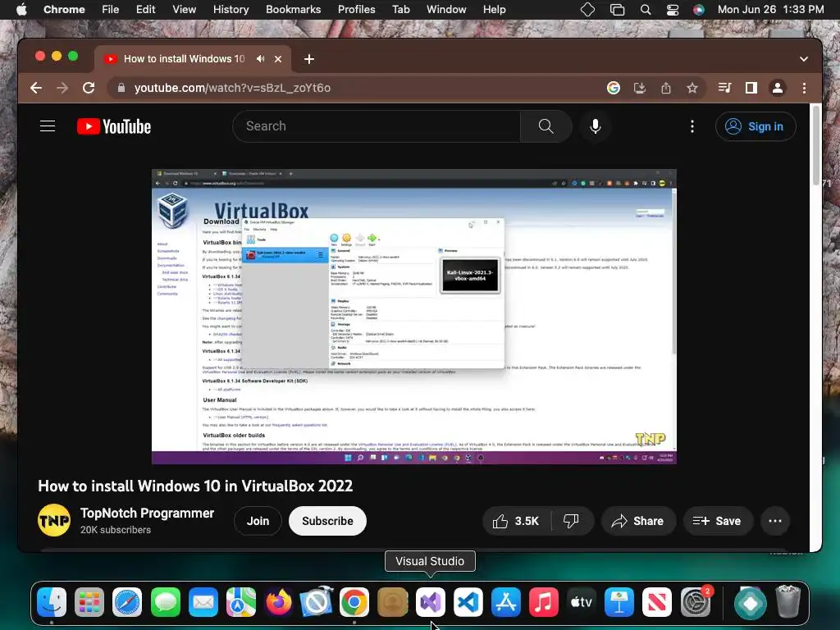
Task: Expand the tab search chevron
Action: click(x=804, y=59)
